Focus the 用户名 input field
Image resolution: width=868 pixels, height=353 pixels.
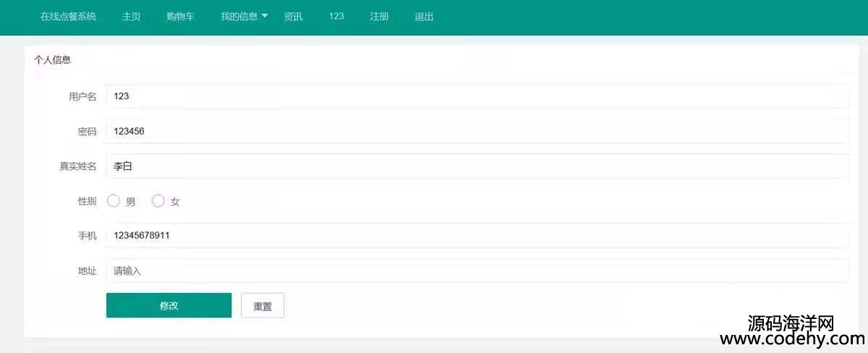[x=477, y=96]
